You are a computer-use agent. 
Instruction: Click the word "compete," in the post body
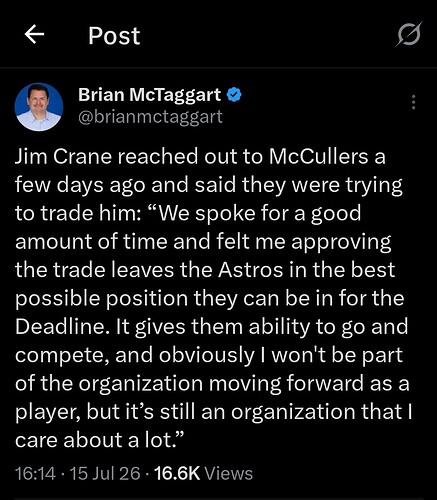tap(63, 356)
